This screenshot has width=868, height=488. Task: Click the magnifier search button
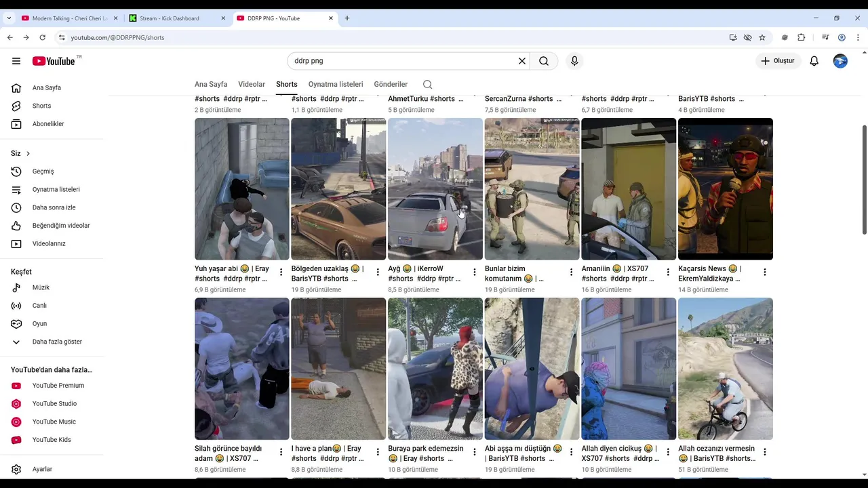[544, 61]
